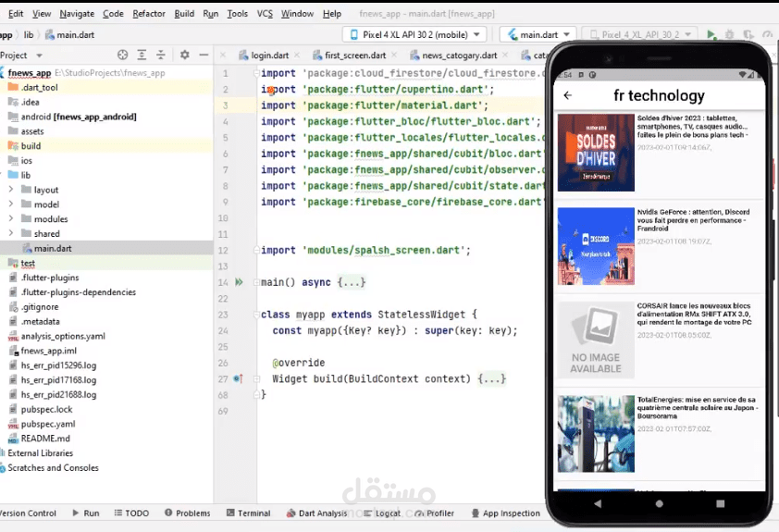Open the Dart Analysis tool window
Screen dimensions: 779x532
[317, 513]
